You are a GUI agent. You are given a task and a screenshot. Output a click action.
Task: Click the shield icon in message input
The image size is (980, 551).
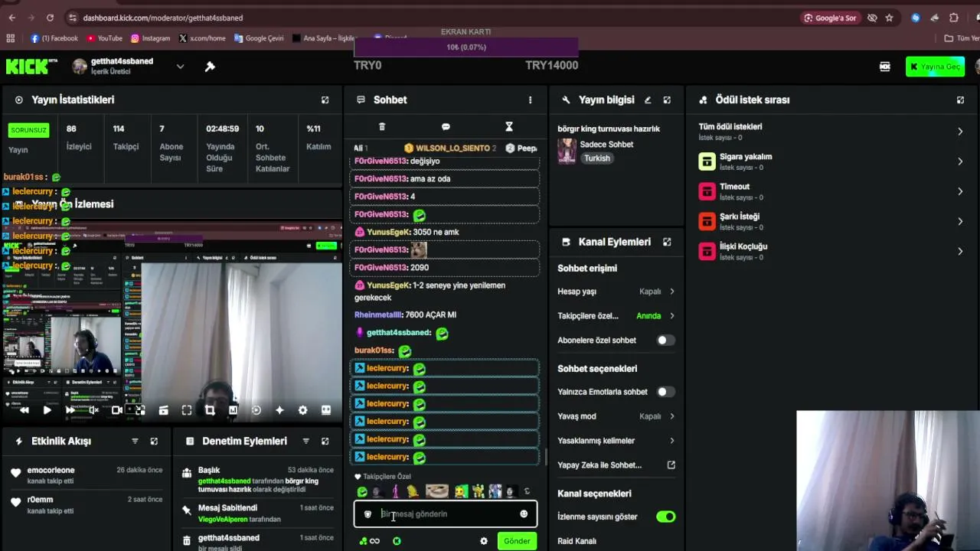pos(367,514)
